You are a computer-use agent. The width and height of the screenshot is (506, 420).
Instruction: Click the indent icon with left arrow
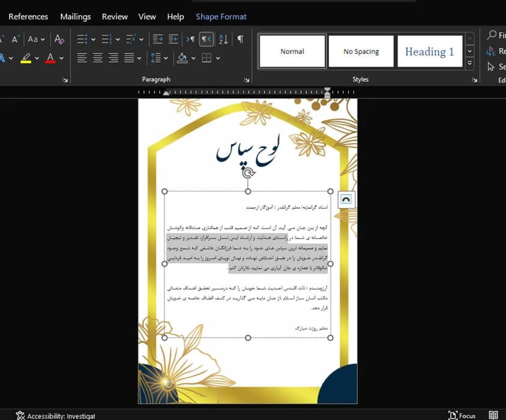(x=173, y=40)
